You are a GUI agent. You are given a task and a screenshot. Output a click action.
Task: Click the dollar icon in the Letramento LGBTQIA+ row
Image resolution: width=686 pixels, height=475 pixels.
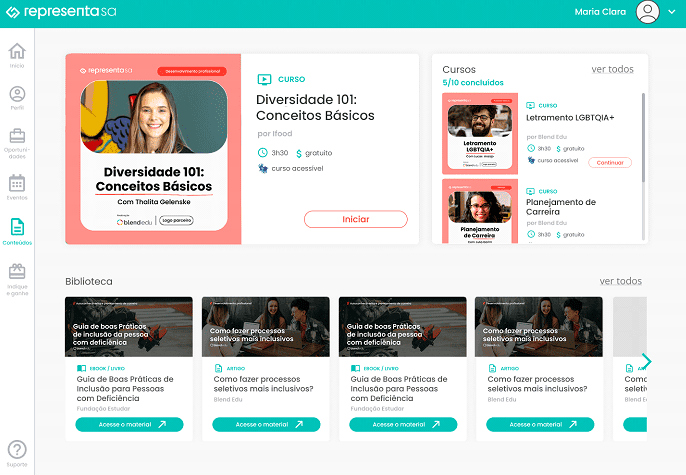coord(558,149)
